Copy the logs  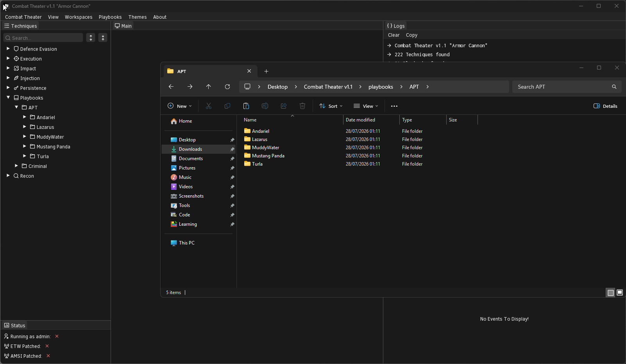click(411, 35)
